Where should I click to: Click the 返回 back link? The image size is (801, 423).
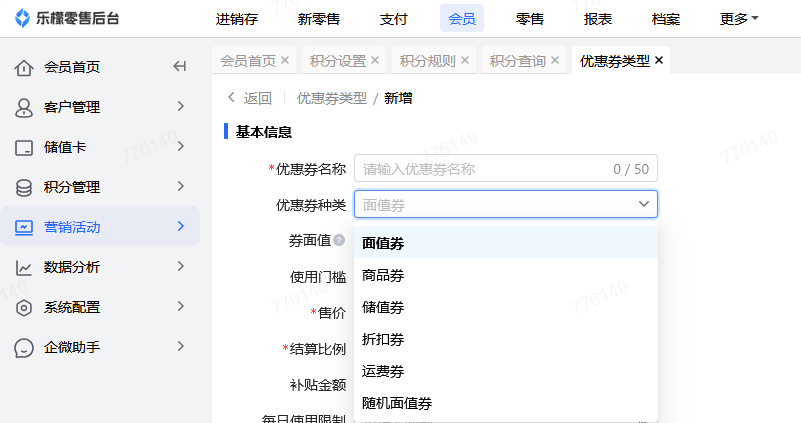(x=250, y=98)
